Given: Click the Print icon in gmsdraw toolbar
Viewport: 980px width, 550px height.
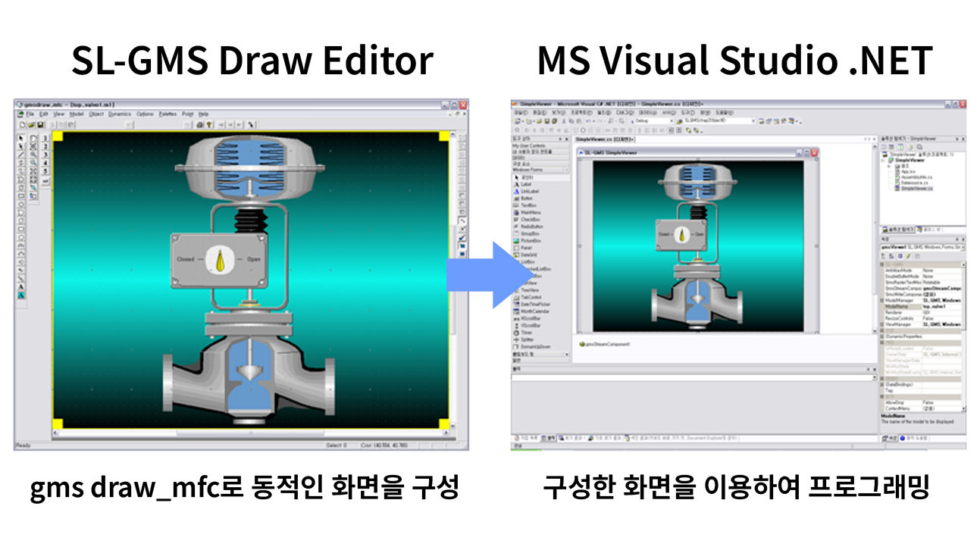Looking at the screenshot, I should 199,124.
